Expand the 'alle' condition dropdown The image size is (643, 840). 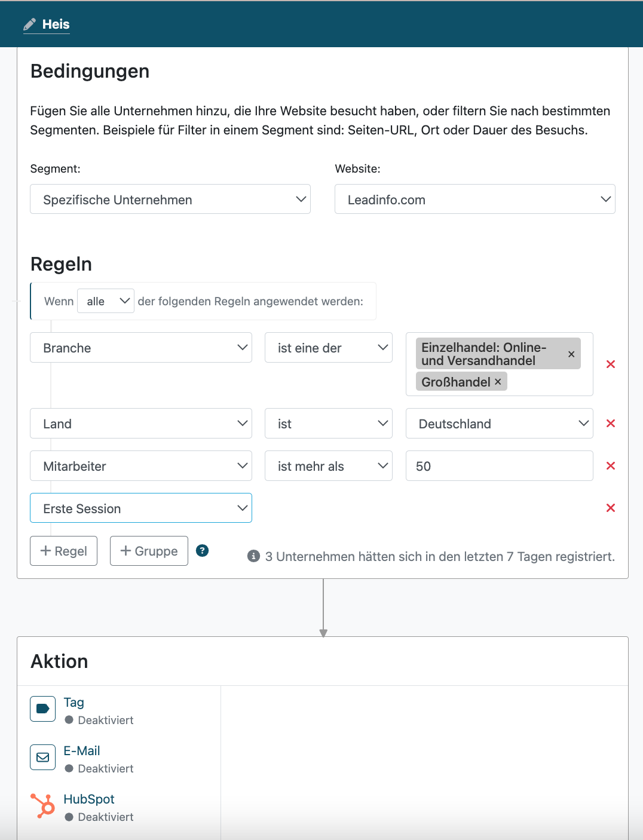coord(106,301)
